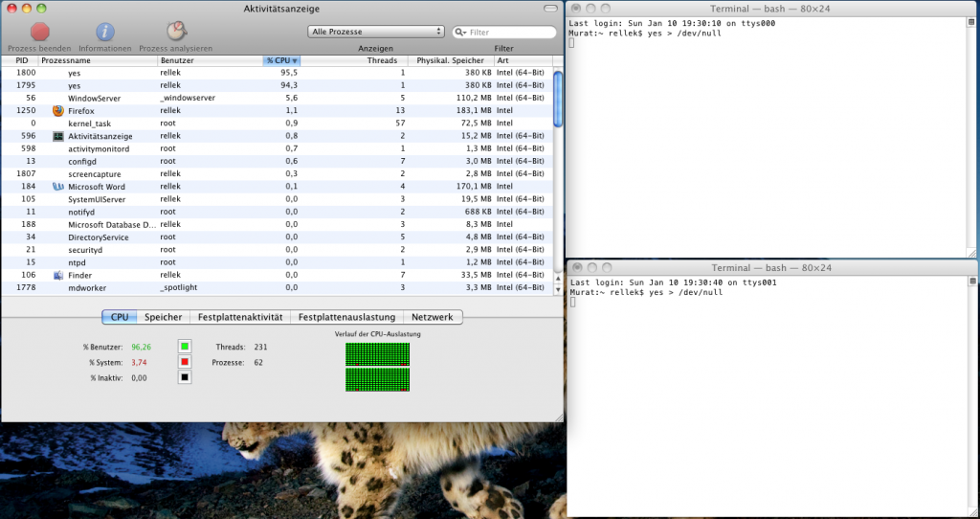Switch to the Netzwerk tab
The width and height of the screenshot is (980, 519).
(x=433, y=317)
